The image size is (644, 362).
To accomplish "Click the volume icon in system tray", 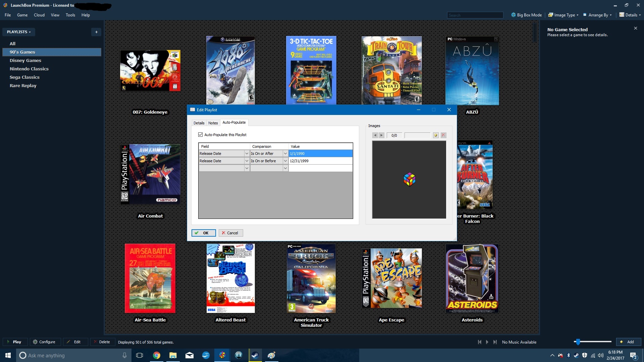I will tap(601, 355).
